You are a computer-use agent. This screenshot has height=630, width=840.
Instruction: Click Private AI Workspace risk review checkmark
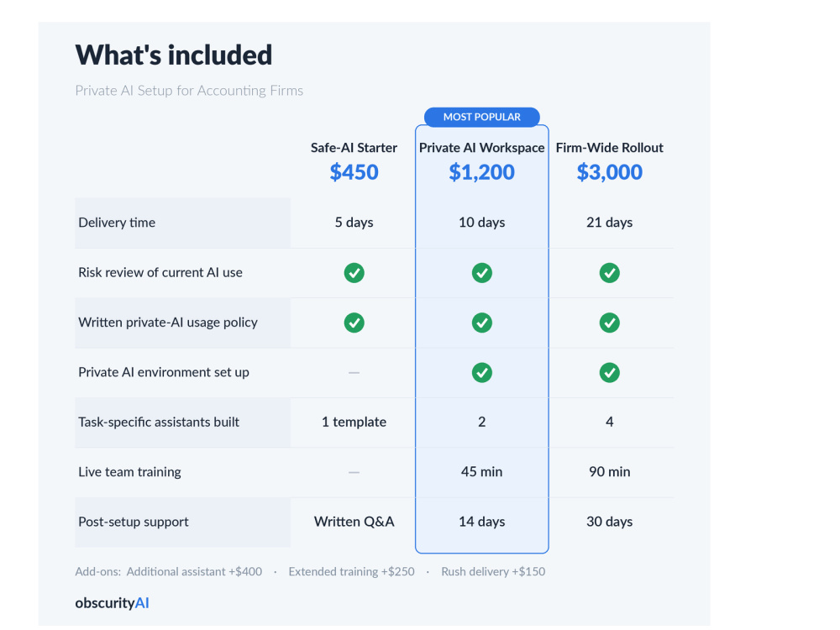[x=481, y=273]
